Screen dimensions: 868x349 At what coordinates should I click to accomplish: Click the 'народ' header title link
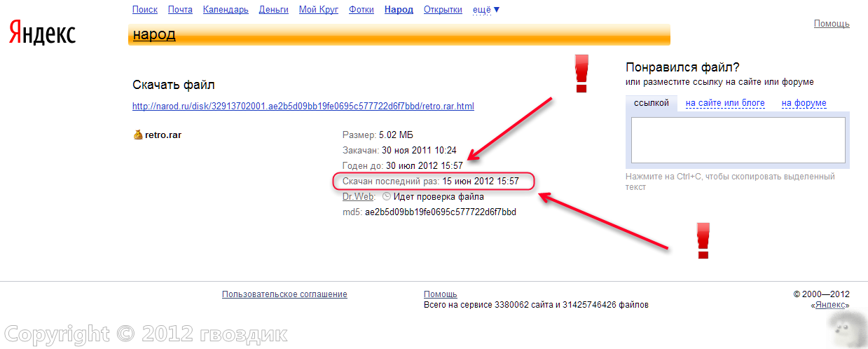(x=154, y=35)
